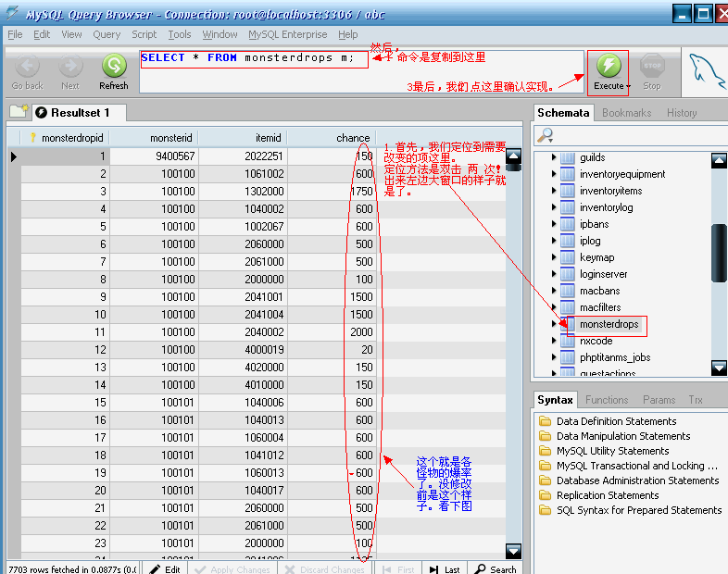Click chance cell 1750 in row 3

coord(332,192)
